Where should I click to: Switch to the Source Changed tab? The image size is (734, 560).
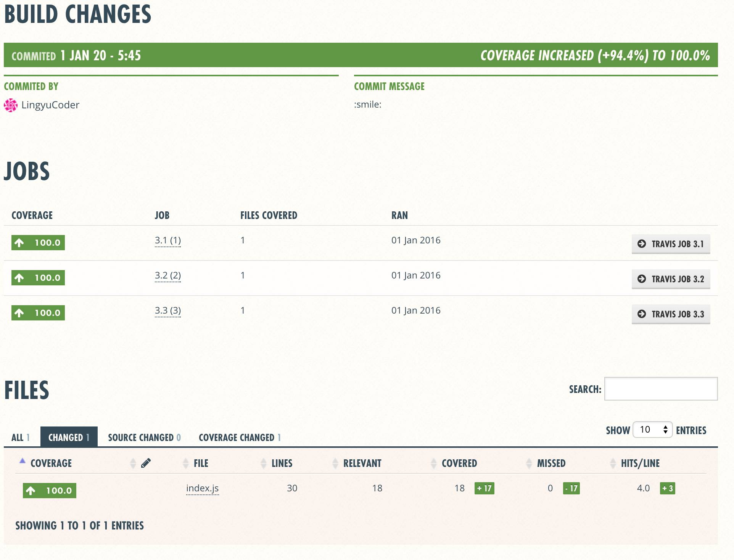tap(144, 437)
